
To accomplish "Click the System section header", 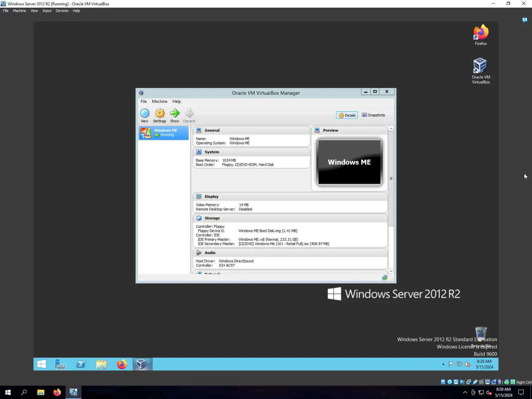I will coord(251,152).
